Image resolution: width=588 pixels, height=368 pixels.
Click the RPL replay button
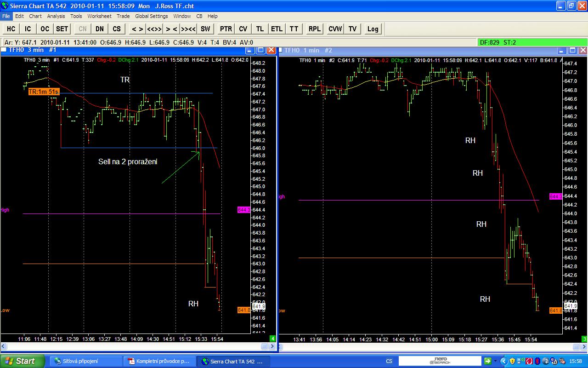[x=315, y=29]
